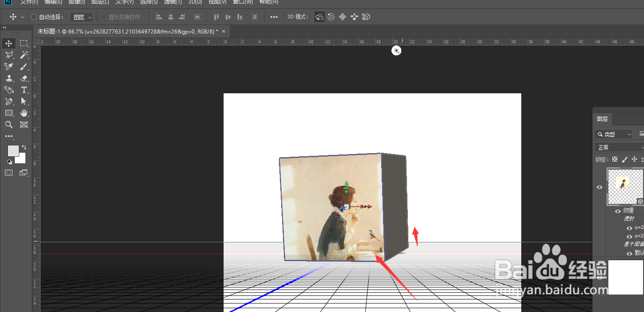
Task: Select the Clone Stamp tool
Action: (9, 78)
